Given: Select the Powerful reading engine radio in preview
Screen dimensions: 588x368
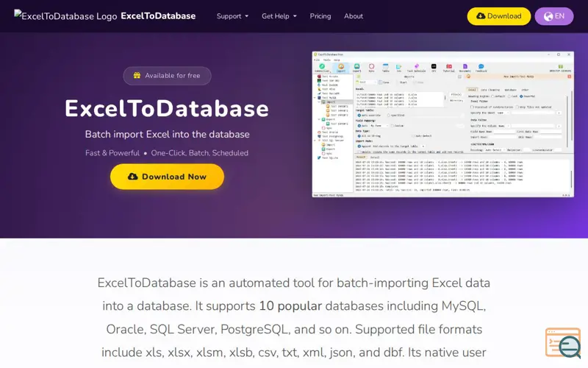Looking at the screenshot, I should pos(521,96).
